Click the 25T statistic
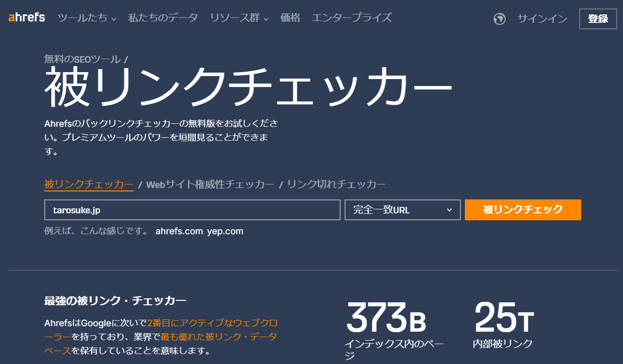The width and height of the screenshot is (623, 364). point(504,318)
